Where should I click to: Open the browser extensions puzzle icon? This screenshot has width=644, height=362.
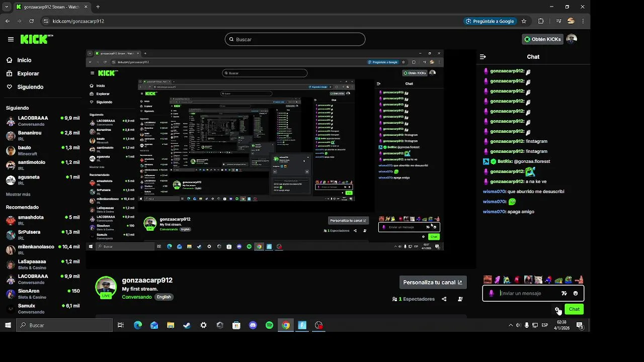(541, 21)
